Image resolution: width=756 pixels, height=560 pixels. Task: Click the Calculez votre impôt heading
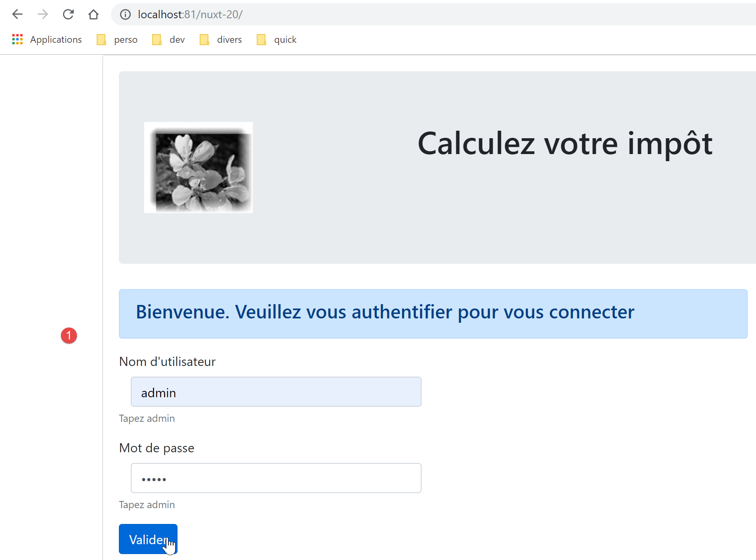click(565, 143)
